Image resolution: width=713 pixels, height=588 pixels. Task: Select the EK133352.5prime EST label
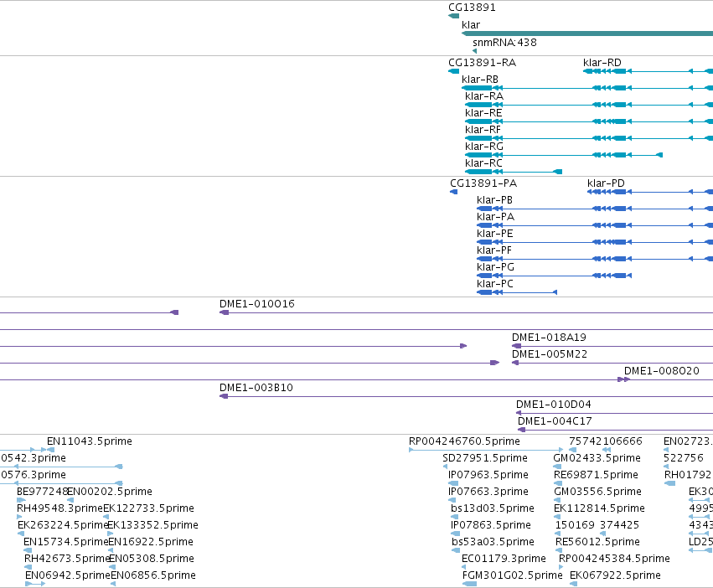tap(152, 526)
